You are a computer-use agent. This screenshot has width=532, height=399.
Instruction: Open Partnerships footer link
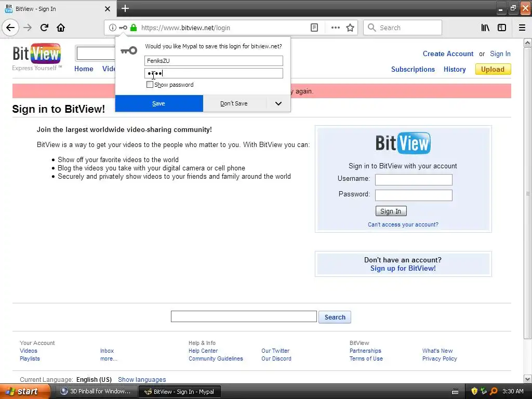tap(365, 351)
